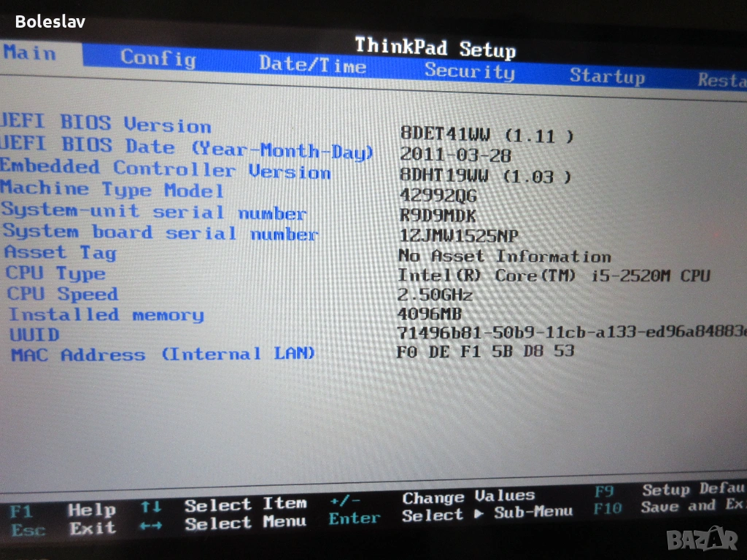Select the Security tab
Image resolution: width=747 pixels, height=560 pixels.
tap(469, 71)
